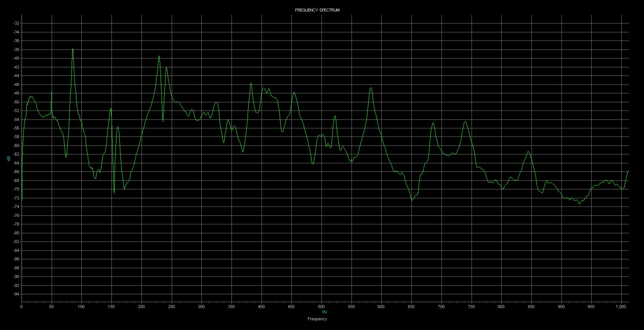
Task: Click the 250 Hz x-axis tick label
Action: [171, 307]
